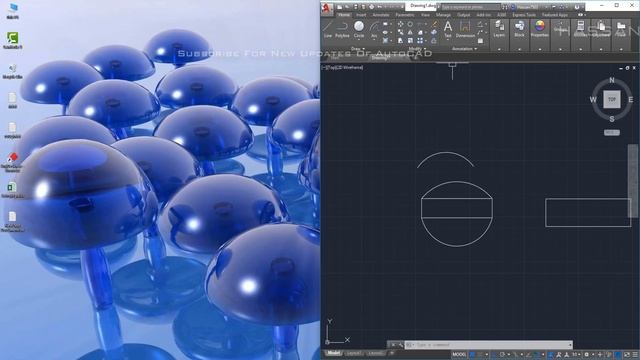Click the viewport controls label at top-left
Screen dimensions: 640x360
tap(342, 68)
